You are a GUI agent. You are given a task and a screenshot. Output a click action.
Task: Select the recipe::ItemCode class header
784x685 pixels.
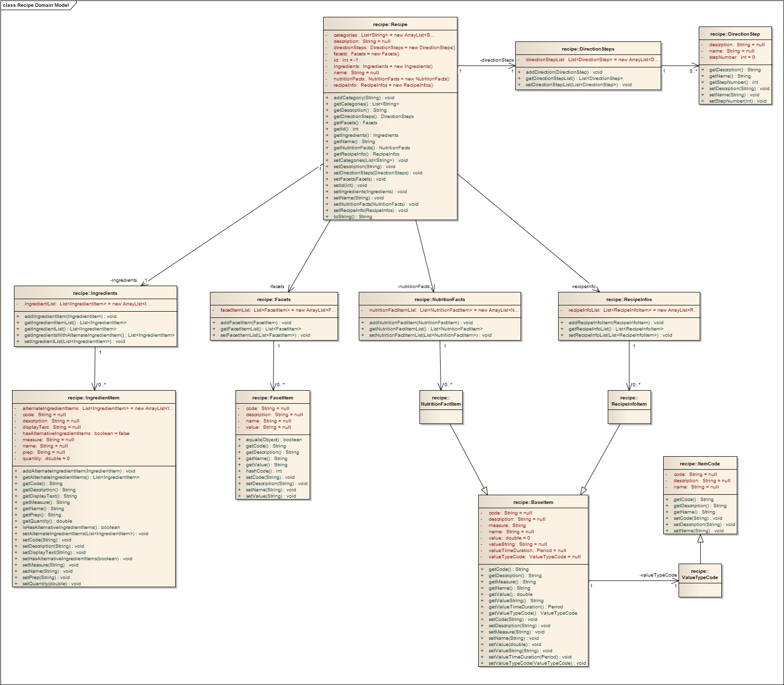pos(700,464)
